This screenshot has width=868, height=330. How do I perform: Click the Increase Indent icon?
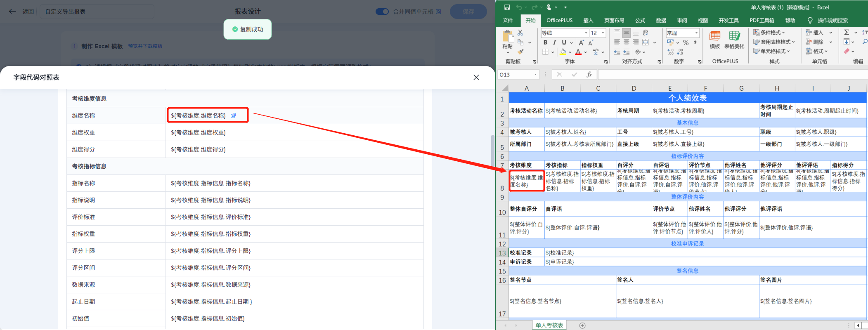627,52
